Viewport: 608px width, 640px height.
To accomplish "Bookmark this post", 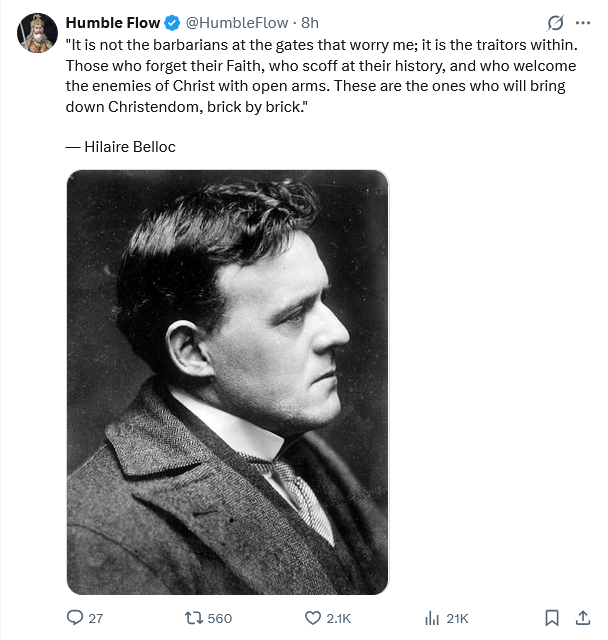I will [x=552, y=618].
